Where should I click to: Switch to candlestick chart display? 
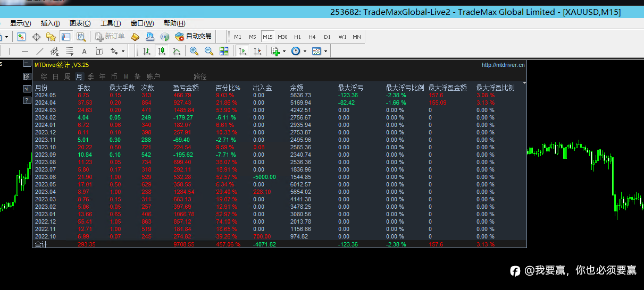tap(162, 52)
